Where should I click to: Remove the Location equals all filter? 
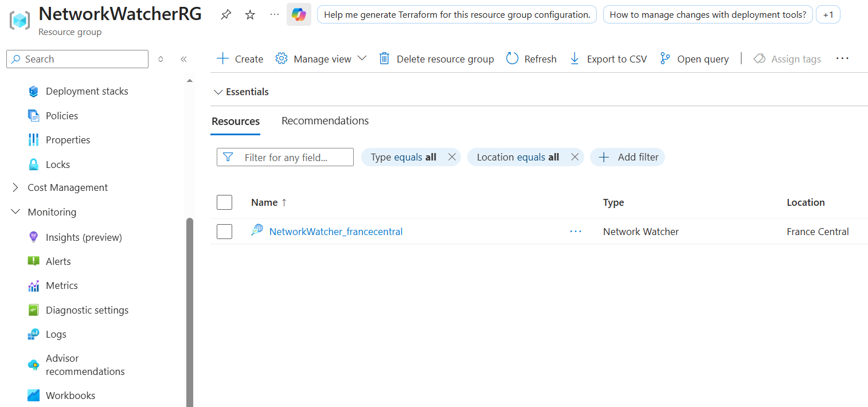point(574,157)
